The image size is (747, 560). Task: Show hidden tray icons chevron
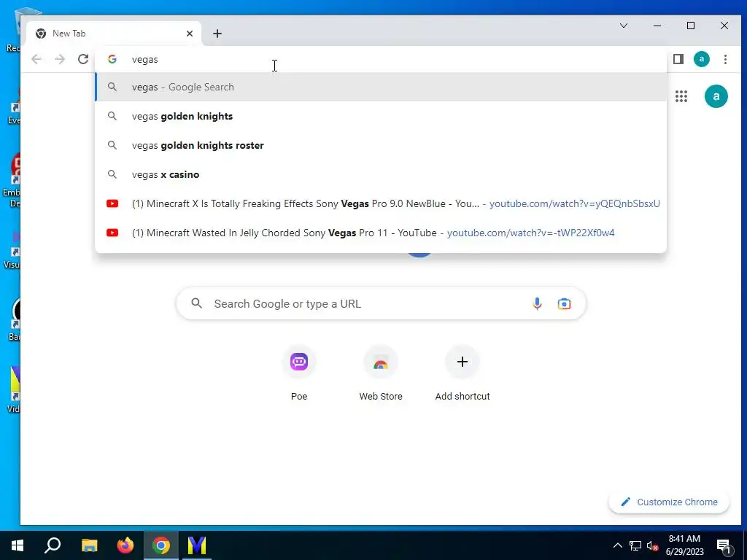pyautogui.click(x=617, y=545)
